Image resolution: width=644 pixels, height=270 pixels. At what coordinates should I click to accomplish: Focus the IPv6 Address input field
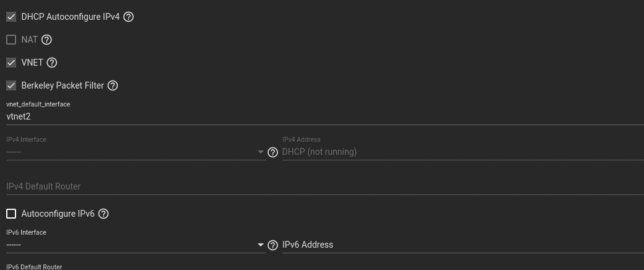[x=463, y=245]
